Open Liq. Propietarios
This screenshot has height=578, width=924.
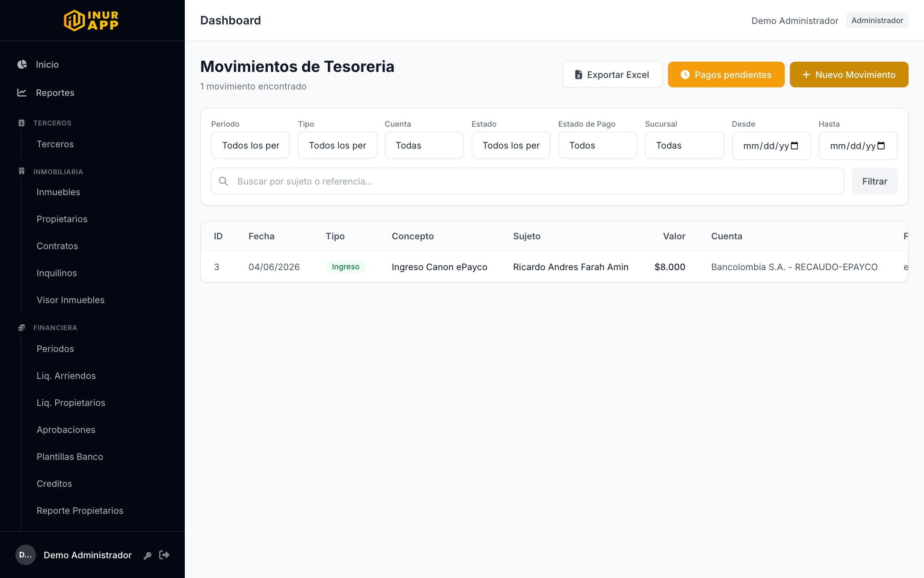[x=71, y=403]
